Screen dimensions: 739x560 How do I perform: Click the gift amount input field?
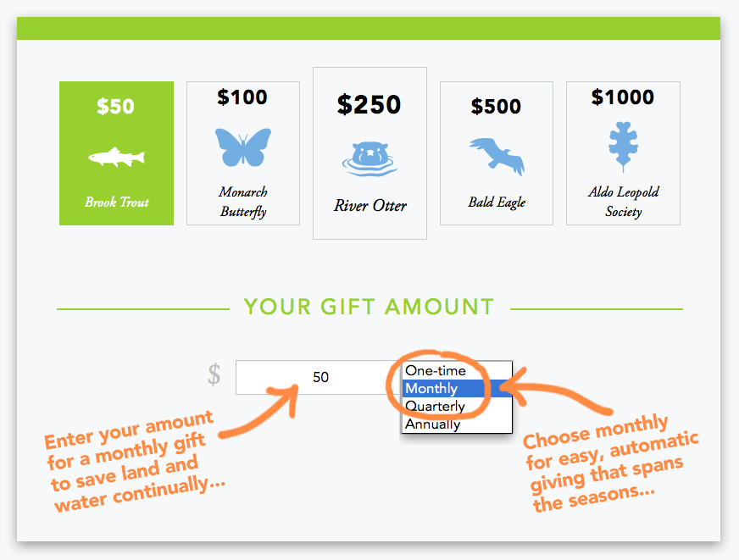319,377
